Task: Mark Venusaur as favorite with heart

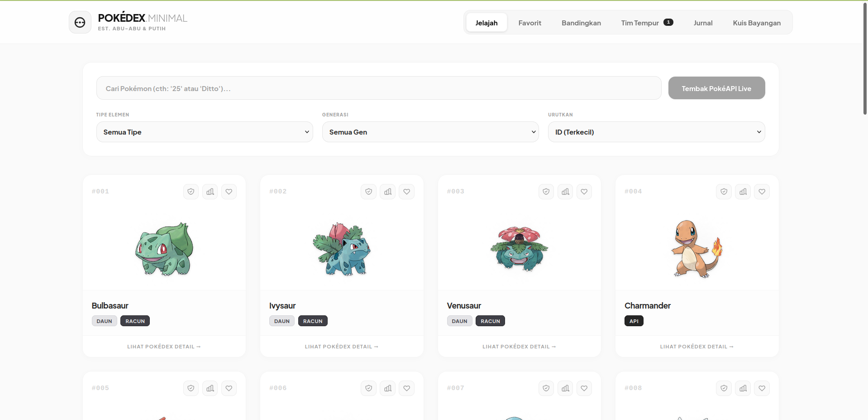Action: (x=584, y=192)
